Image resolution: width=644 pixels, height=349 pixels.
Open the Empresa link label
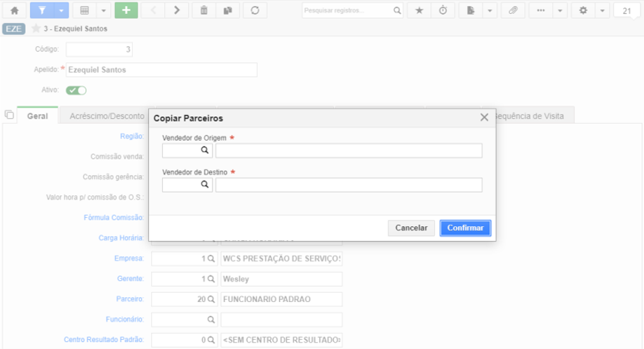(x=129, y=258)
